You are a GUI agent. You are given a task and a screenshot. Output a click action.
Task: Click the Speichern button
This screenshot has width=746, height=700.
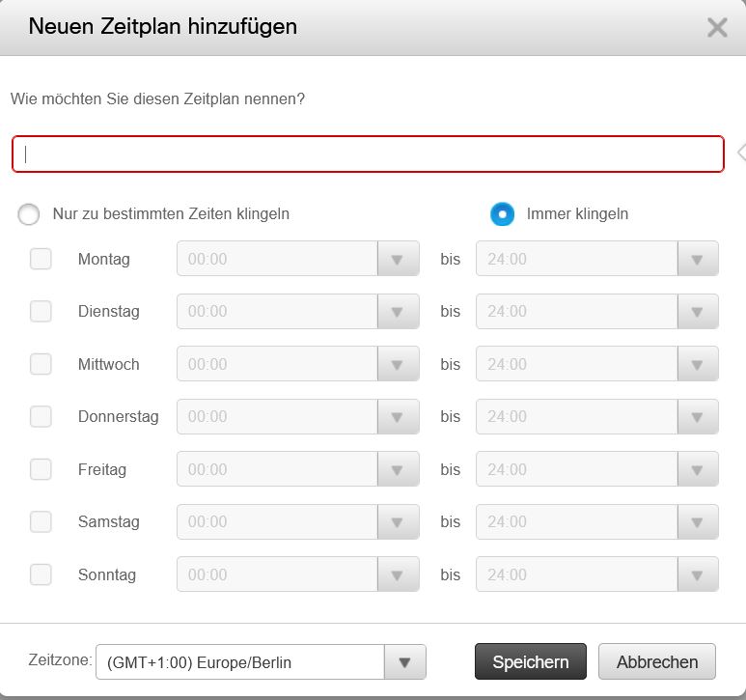(531, 661)
